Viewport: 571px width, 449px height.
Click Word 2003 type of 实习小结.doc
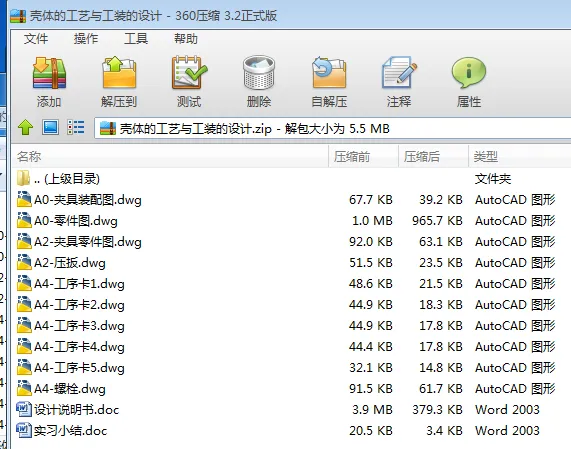point(507,431)
